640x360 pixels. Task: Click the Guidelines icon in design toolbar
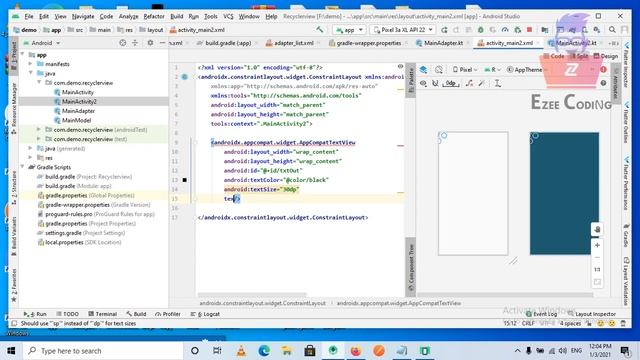pyautogui.click(x=498, y=83)
